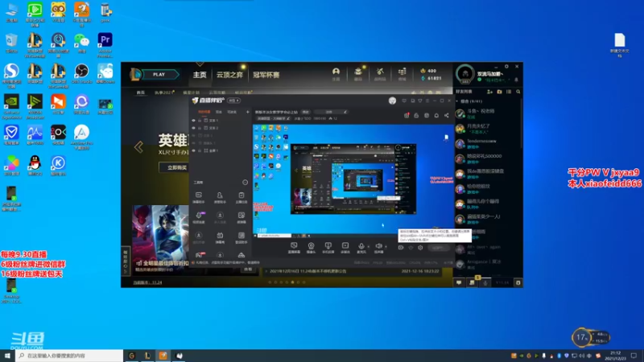Select friend 月亮失忆了 in friends list
Viewport: 644px width, 362px height.
click(x=488, y=129)
